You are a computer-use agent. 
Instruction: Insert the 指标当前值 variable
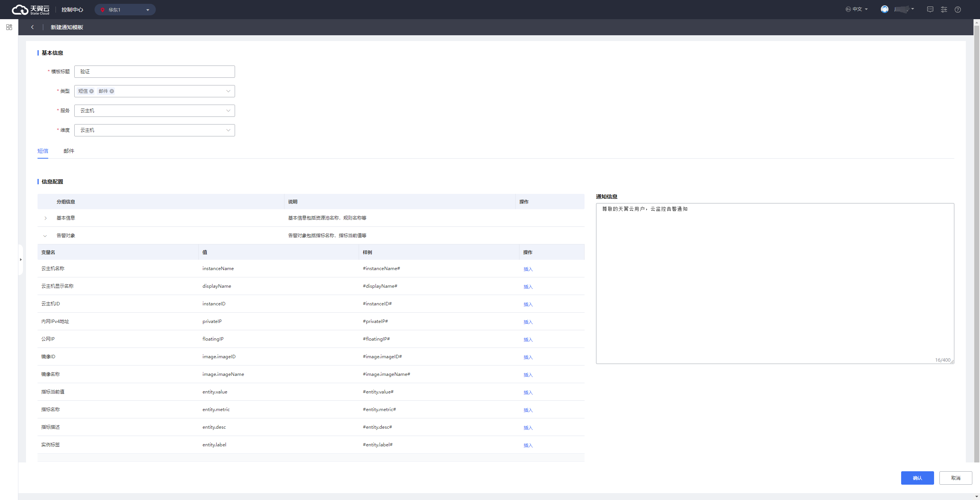pyautogui.click(x=528, y=392)
